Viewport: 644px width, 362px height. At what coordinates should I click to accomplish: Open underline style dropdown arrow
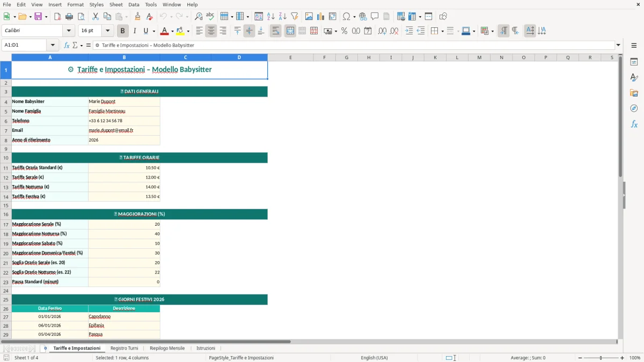[x=153, y=31]
